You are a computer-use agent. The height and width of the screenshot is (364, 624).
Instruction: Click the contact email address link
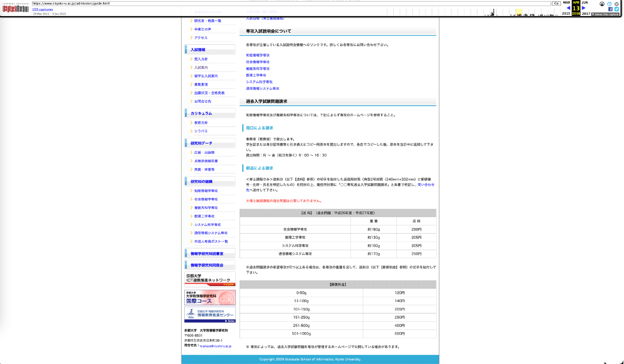(x=215, y=346)
